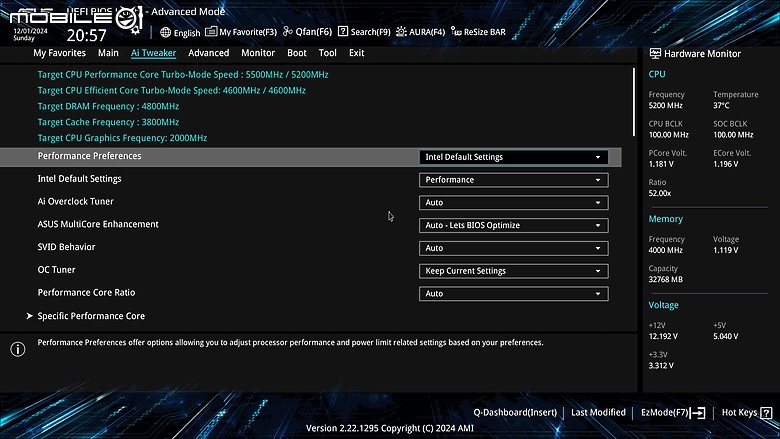Open Intel Default Settings Performance dropdown
Screen dimensions: 780x439
pos(513,180)
